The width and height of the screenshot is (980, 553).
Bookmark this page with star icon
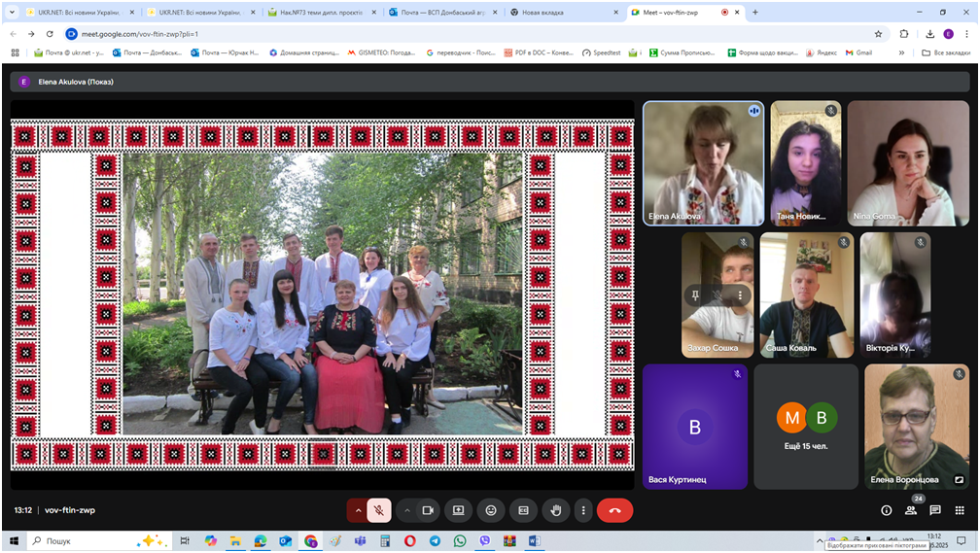(x=878, y=34)
